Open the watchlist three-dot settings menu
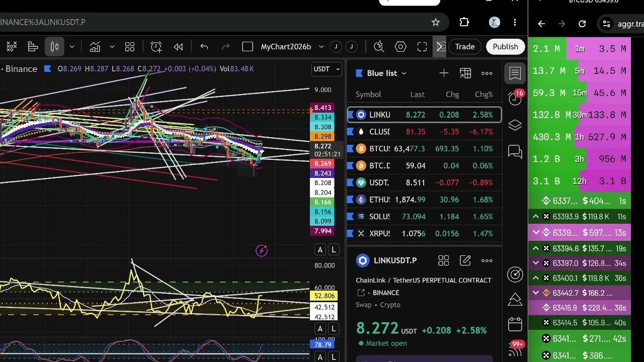This screenshot has width=644, height=362. (487, 73)
